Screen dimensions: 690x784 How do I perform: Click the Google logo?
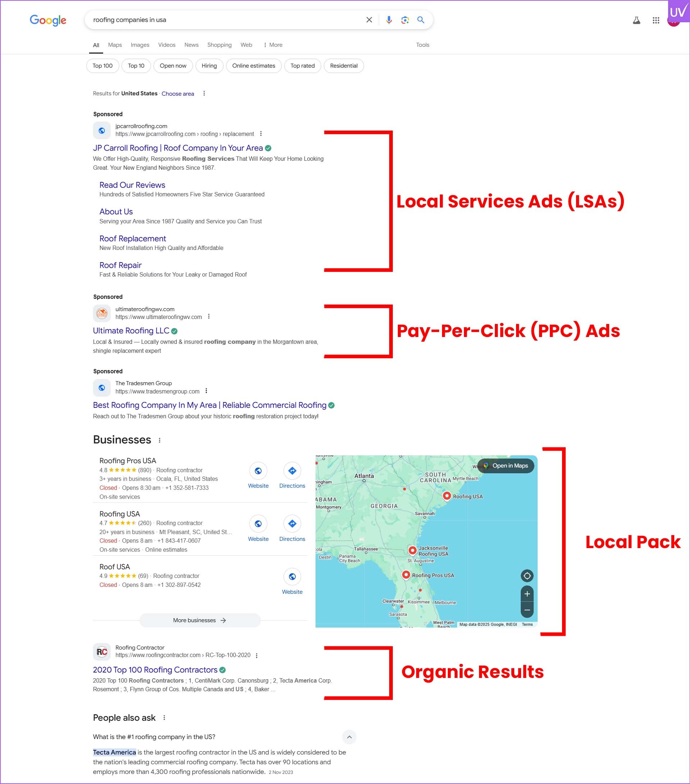pyautogui.click(x=48, y=20)
